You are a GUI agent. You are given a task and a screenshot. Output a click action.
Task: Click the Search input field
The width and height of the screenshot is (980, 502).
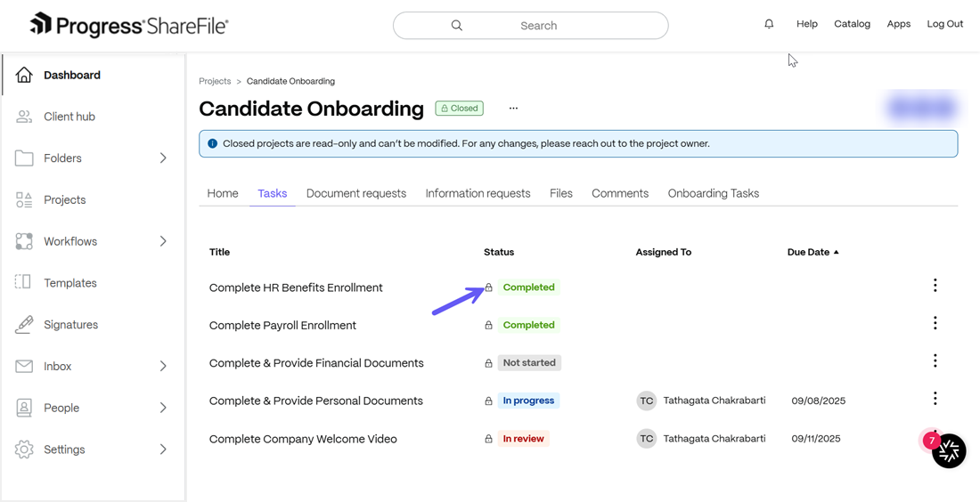pos(531,26)
